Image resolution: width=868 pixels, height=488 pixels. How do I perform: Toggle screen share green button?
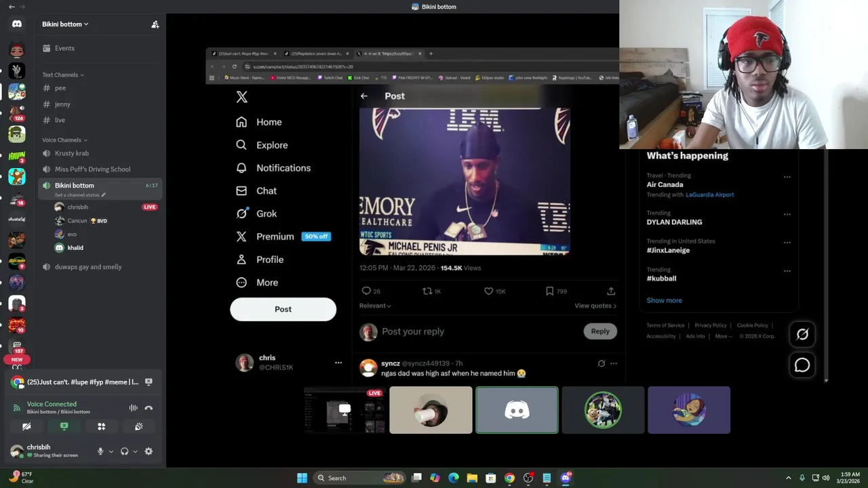pos(64,426)
